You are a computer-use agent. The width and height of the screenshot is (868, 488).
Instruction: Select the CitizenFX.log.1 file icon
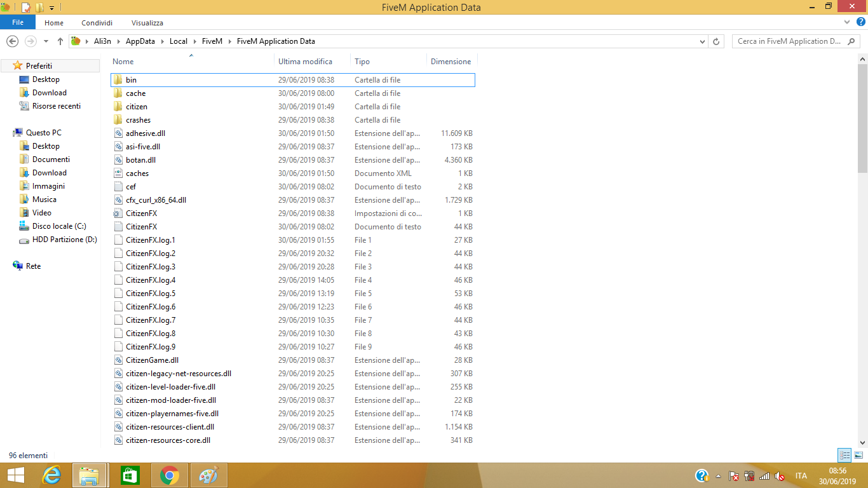point(118,240)
